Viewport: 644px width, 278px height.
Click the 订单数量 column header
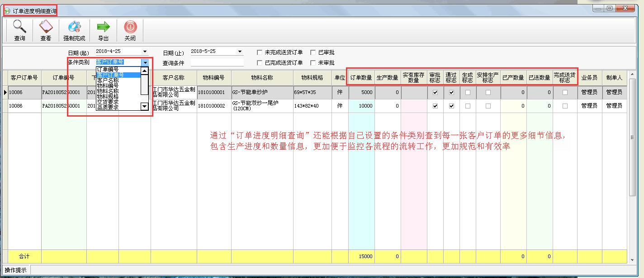pyautogui.click(x=361, y=78)
